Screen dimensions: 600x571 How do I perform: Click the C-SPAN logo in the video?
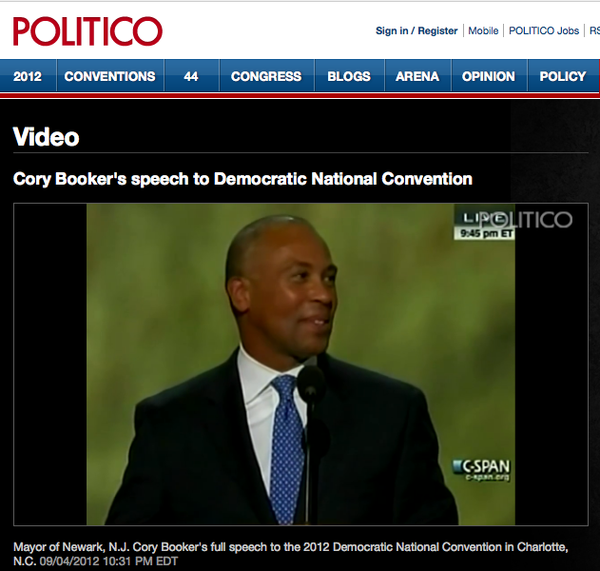click(482, 470)
